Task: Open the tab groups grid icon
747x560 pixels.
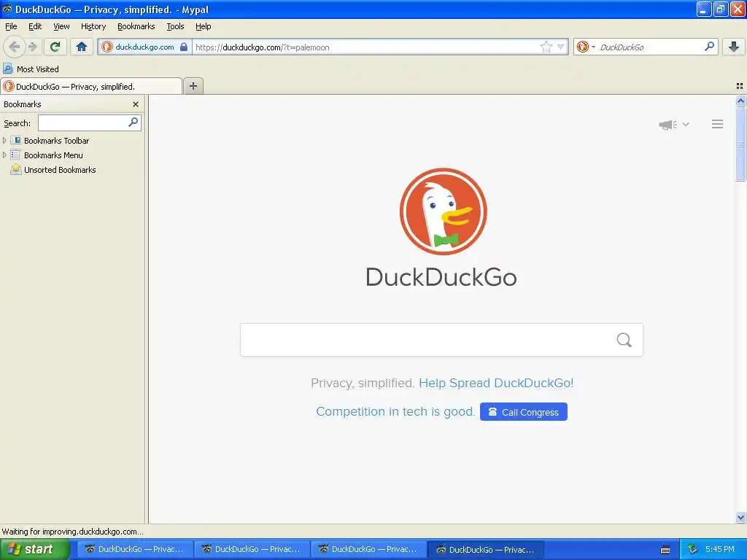Action: pos(740,86)
